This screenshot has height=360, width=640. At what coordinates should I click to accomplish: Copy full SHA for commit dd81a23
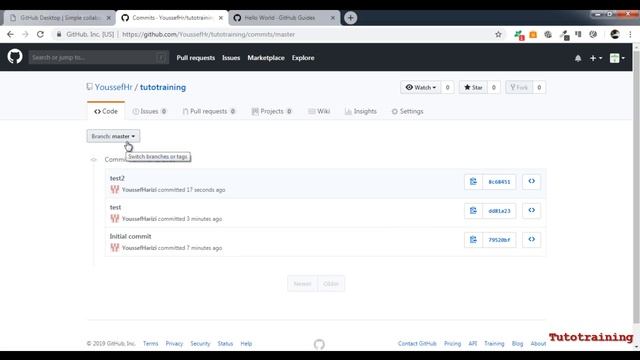[x=473, y=211]
